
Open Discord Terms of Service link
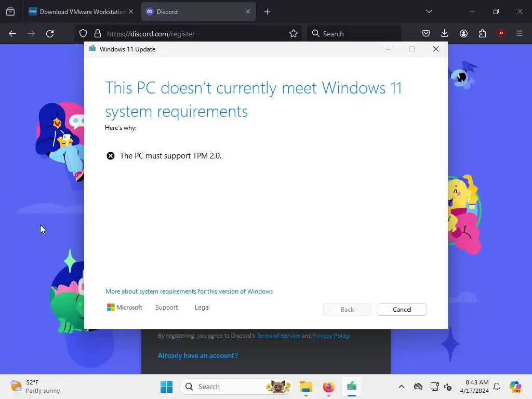point(278,336)
